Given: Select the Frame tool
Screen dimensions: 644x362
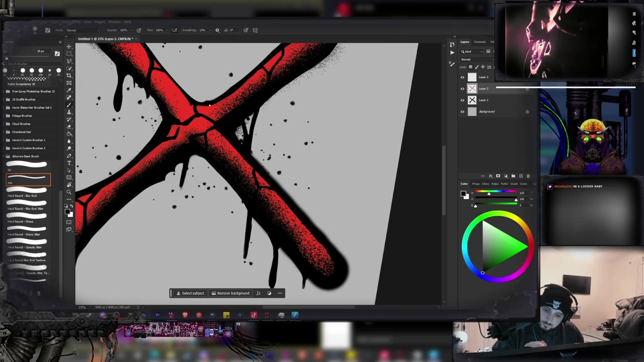Looking at the screenshot, I should pos(69,83).
